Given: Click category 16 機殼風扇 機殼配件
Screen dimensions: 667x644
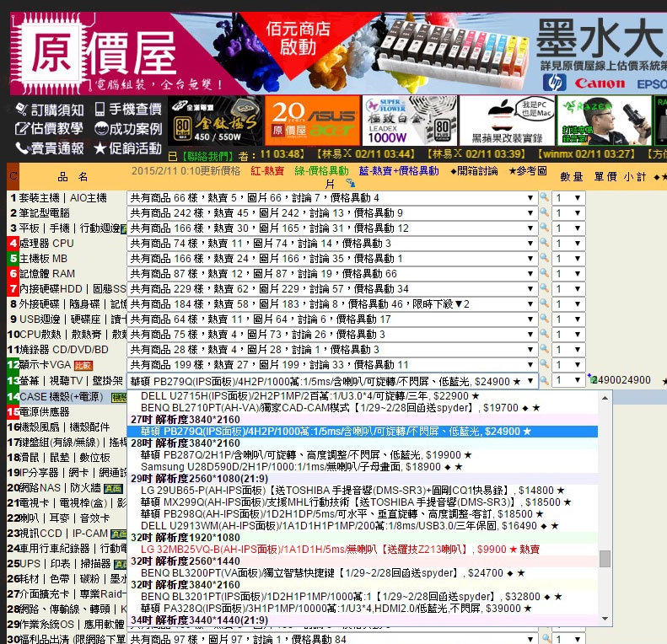Looking at the screenshot, I should [x=64, y=427].
